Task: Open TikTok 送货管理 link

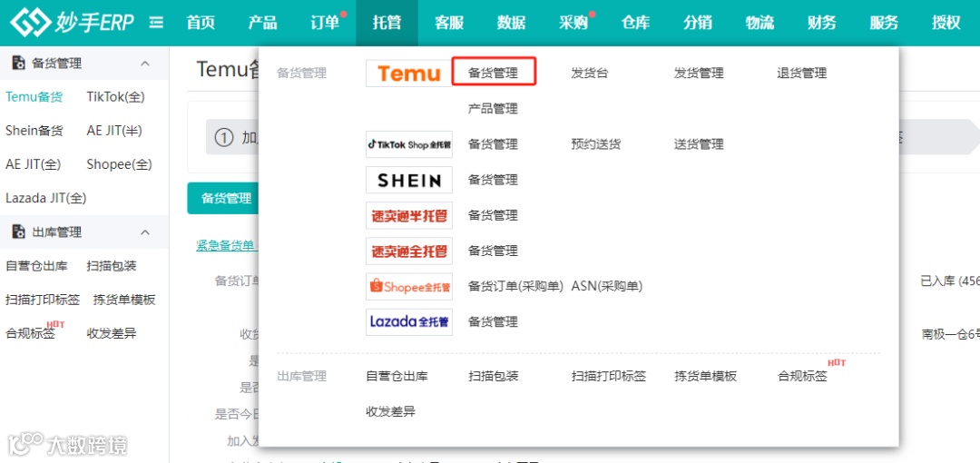Action: (699, 144)
